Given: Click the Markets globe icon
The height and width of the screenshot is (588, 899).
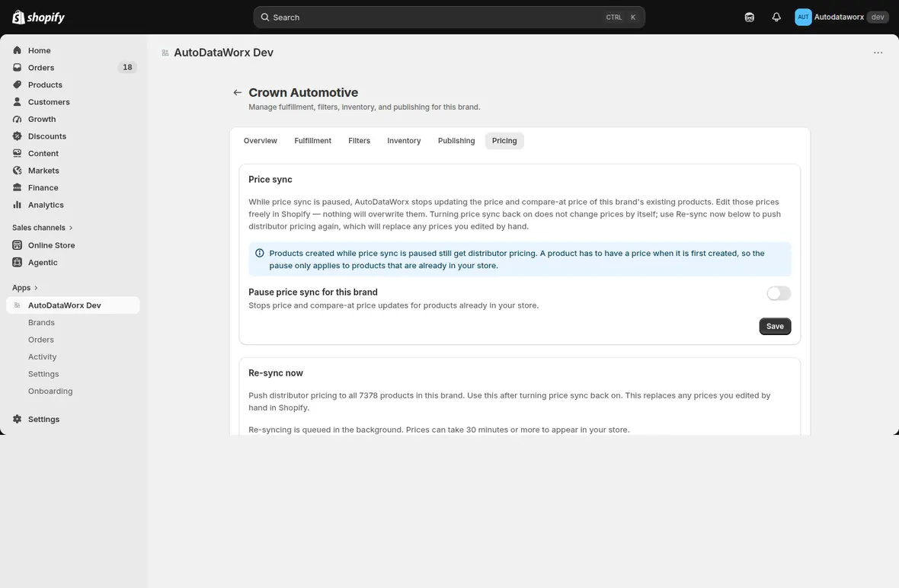Looking at the screenshot, I should point(18,171).
